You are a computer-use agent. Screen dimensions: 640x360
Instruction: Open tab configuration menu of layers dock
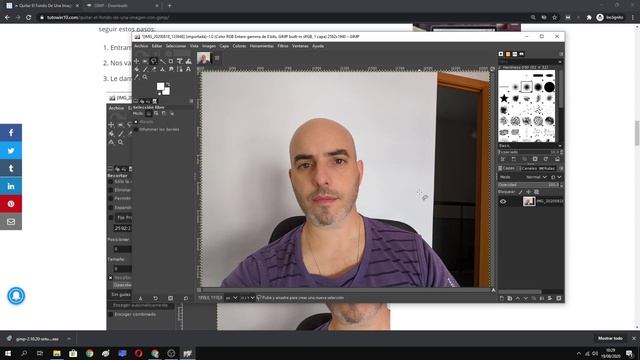[x=562, y=168]
